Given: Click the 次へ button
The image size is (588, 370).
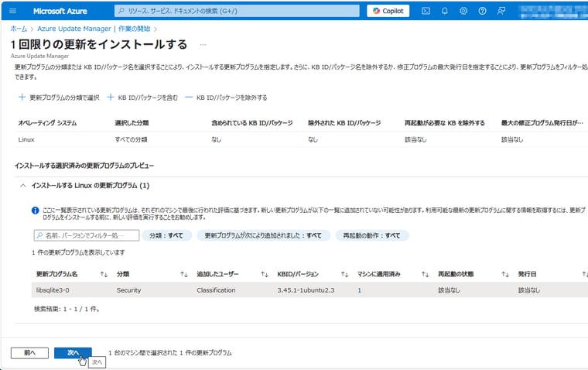Looking at the screenshot, I should (73, 353).
